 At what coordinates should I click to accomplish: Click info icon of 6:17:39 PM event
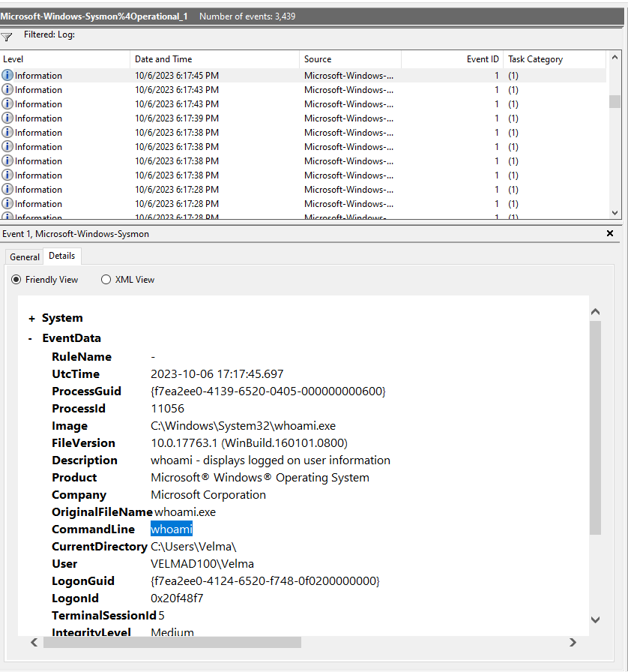point(7,118)
